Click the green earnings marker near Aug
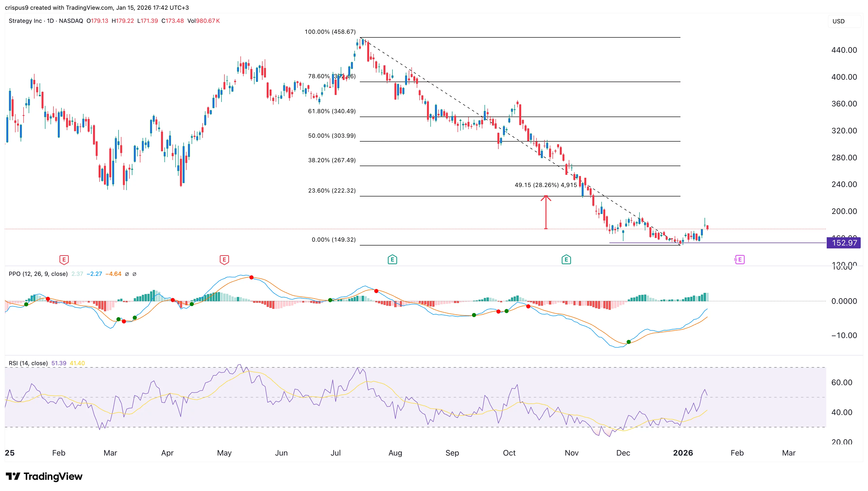 coord(392,260)
